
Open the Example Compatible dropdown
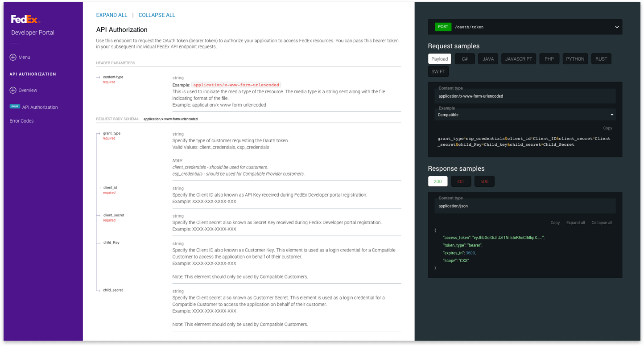[525, 115]
